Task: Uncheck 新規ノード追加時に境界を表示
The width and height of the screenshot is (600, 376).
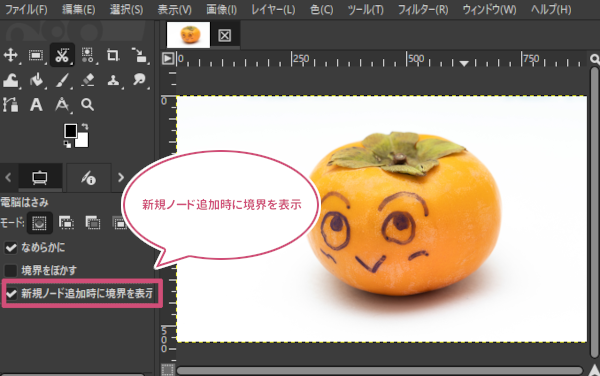Action: [x=11, y=294]
